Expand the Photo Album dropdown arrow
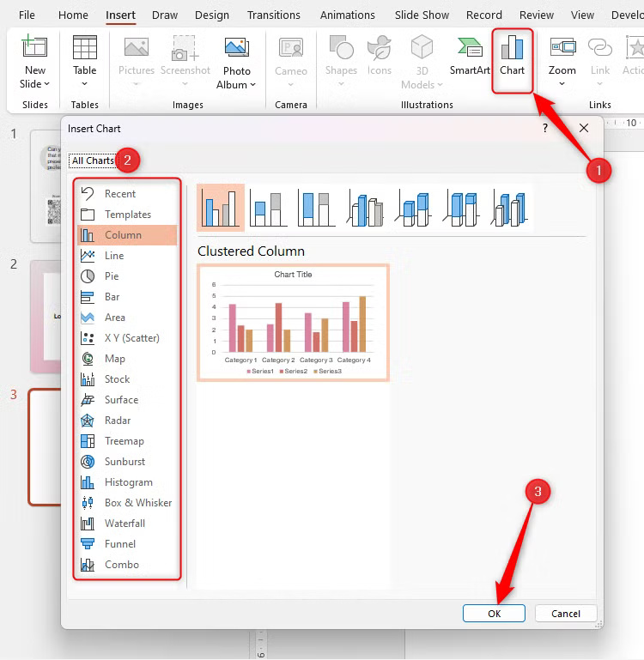Image resolution: width=644 pixels, height=660 pixels. [x=252, y=85]
